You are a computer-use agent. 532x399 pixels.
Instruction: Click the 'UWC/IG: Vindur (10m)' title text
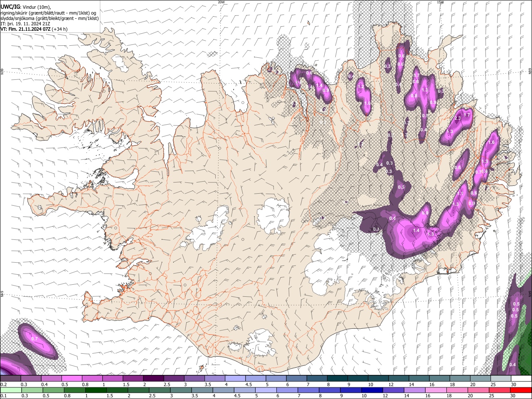pyautogui.click(x=26, y=7)
